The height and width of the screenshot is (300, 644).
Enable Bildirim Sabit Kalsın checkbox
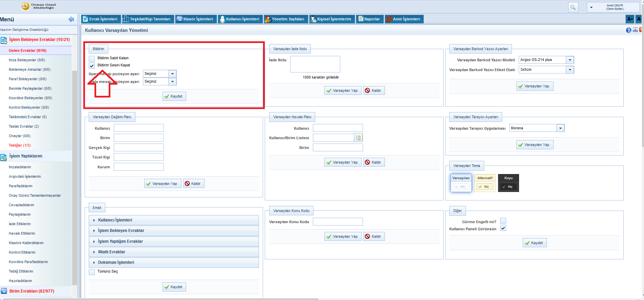click(92, 59)
